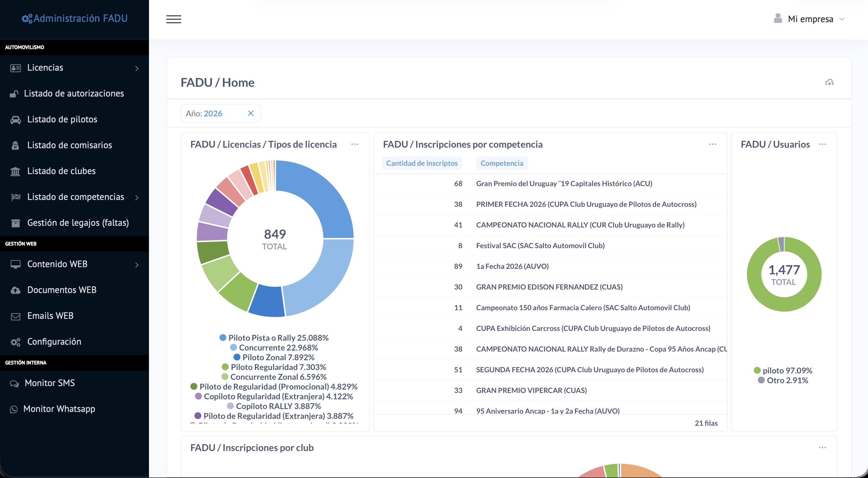Click the Documentos WEB cloud upload icon
Screen dimensions: 868x478
click(x=16, y=290)
